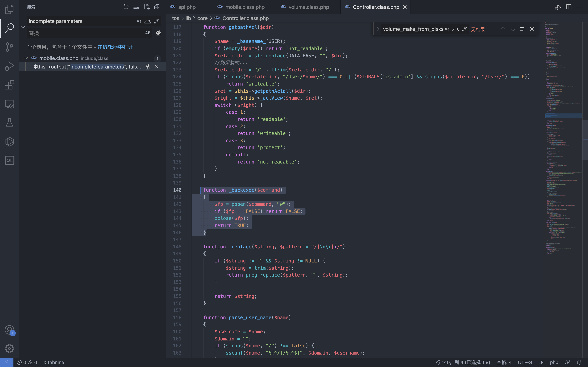Click the php language mode in status bar

tap(554, 362)
